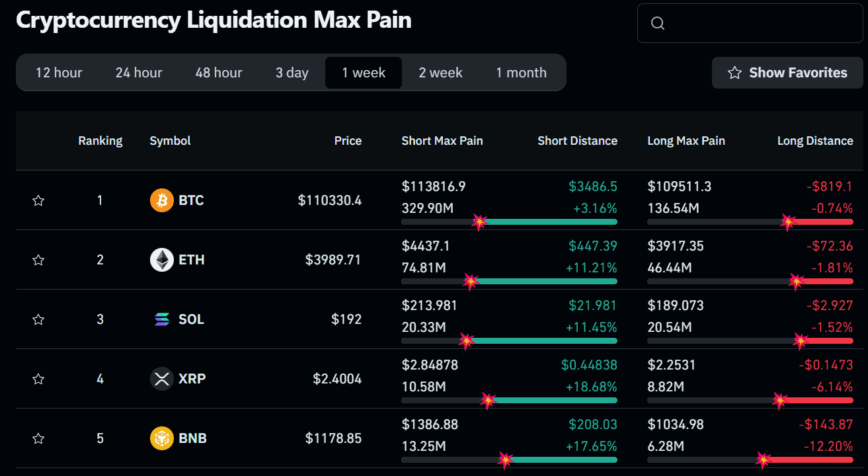Click the XRP coin icon

[x=162, y=379]
